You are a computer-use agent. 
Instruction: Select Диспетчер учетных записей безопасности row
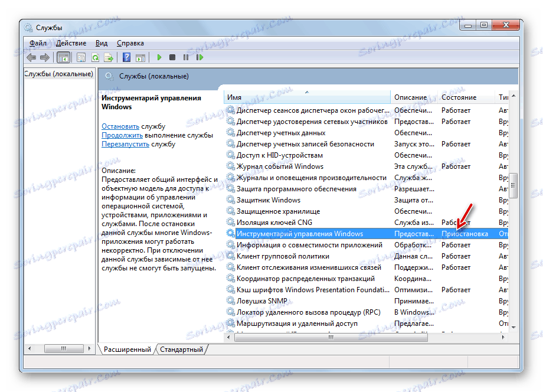367,144
